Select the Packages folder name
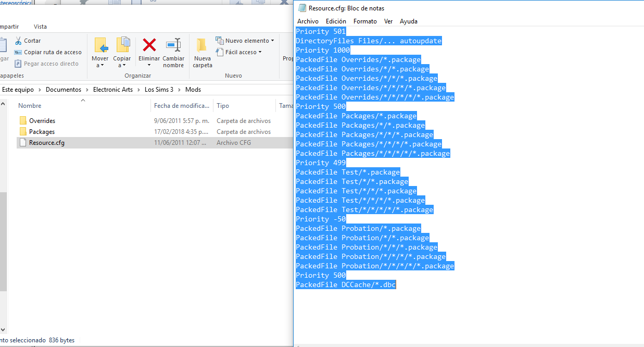This screenshot has height=347, width=644. click(x=42, y=132)
